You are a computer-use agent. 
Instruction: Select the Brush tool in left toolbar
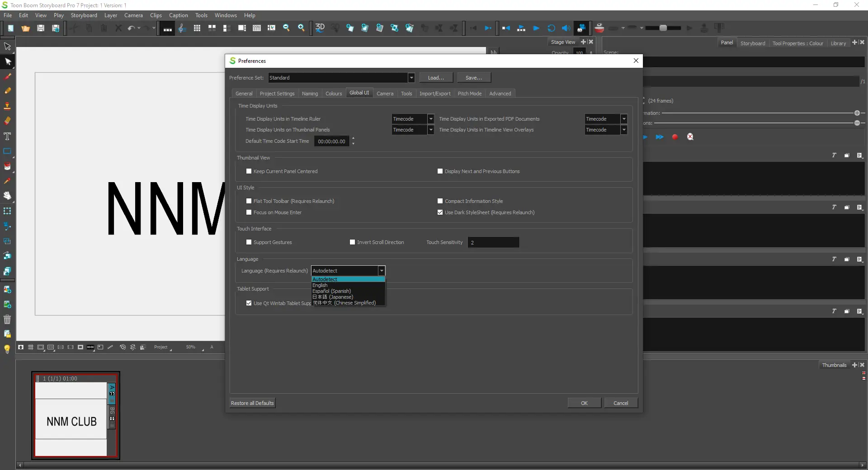[x=8, y=76]
